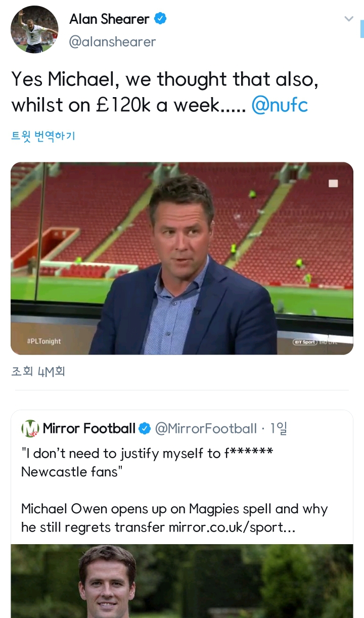Click the small expand square on the video player
This screenshot has height=618, width=364.
[333, 184]
